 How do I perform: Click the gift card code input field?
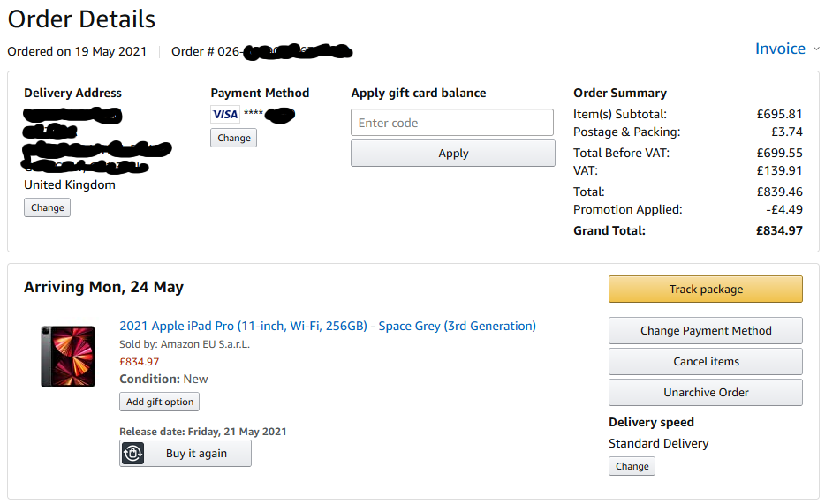pos(452,123)
